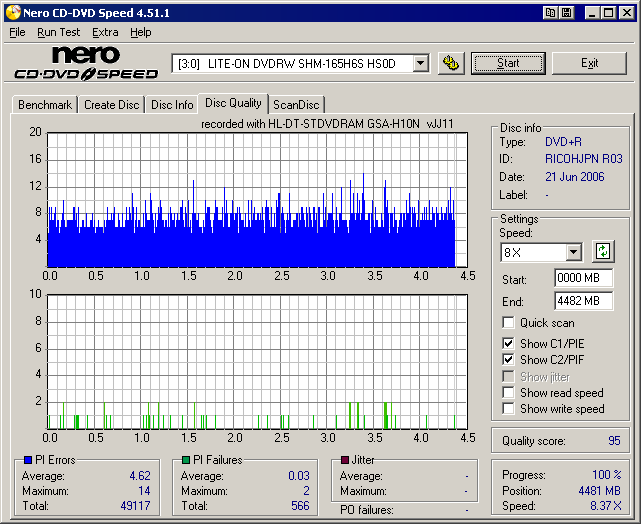
Task: Click the Nero CD-DVD Speed logo
Action: point(86,63)
